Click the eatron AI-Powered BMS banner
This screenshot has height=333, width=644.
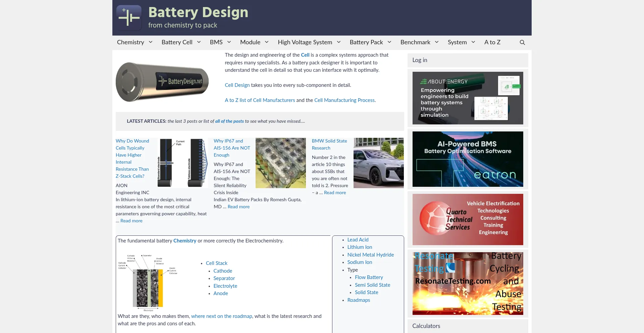[x=468, y=159]
